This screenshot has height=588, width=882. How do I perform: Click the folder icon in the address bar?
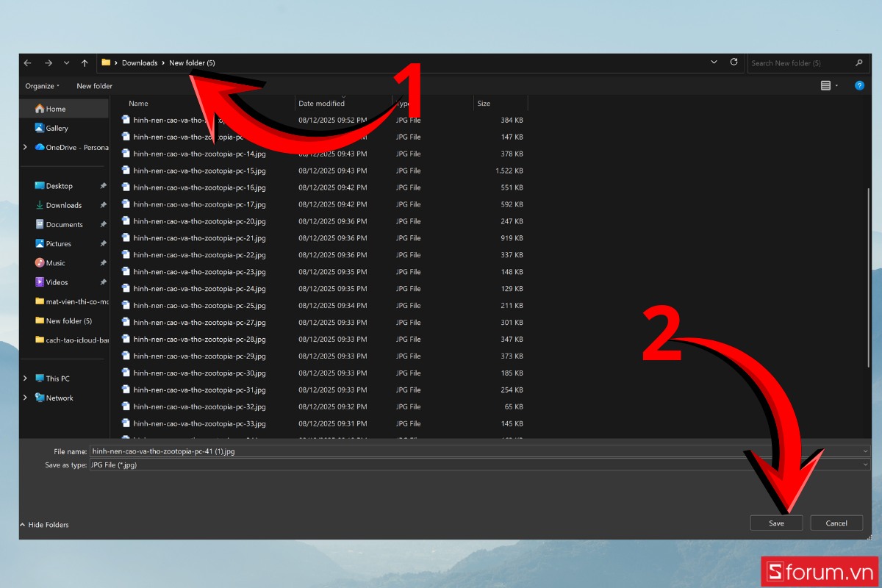[x=106, y=62]
